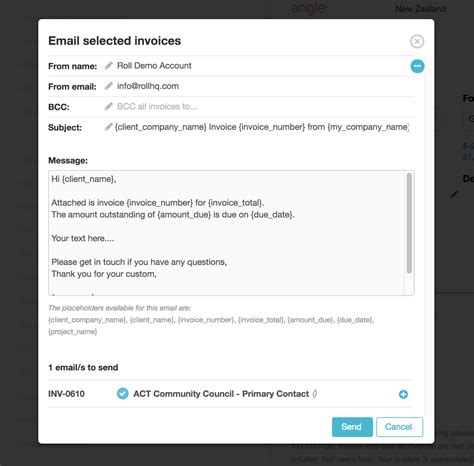The height and width of the screenshot is (466, 474).
Task: Edit the Roll Demo Account from name
Action: 154,66
